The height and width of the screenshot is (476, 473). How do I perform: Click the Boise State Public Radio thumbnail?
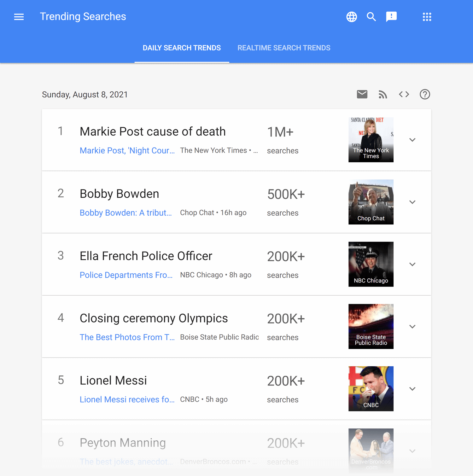tap(371, 327)
